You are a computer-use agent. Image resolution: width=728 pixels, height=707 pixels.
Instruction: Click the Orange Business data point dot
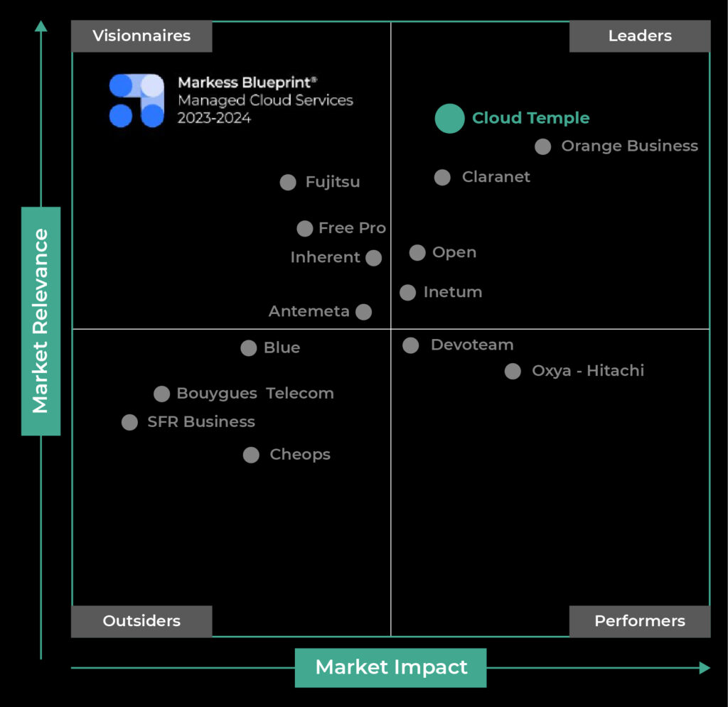click(x=542, y=146)
